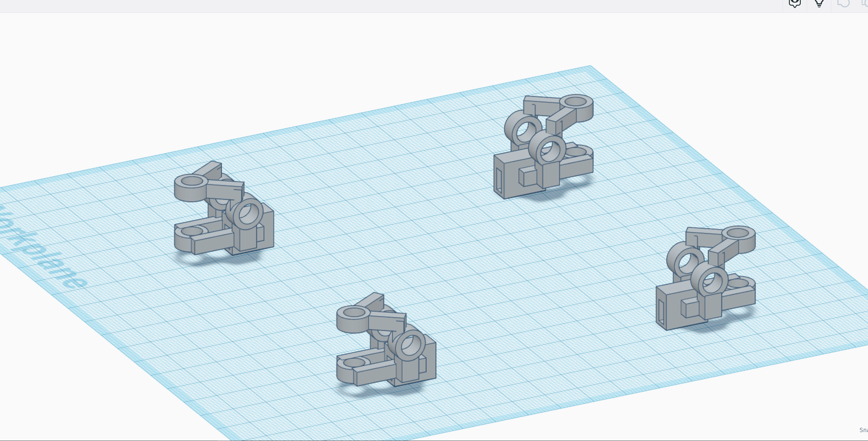The width and height of the screenshot is (868, 441).
Task: Click the far top corner of the workplane
Action: (x=590, y=67)
